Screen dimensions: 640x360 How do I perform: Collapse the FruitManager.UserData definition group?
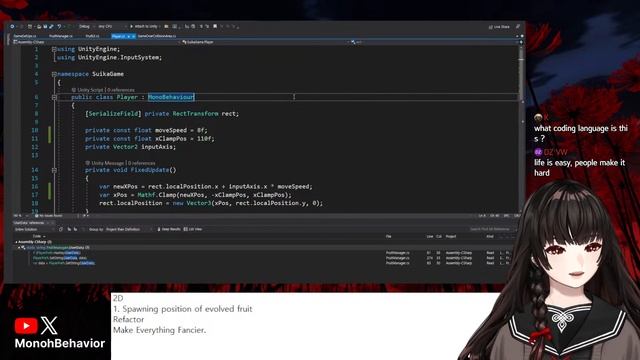pyautogui.click(x=19, y=247)
